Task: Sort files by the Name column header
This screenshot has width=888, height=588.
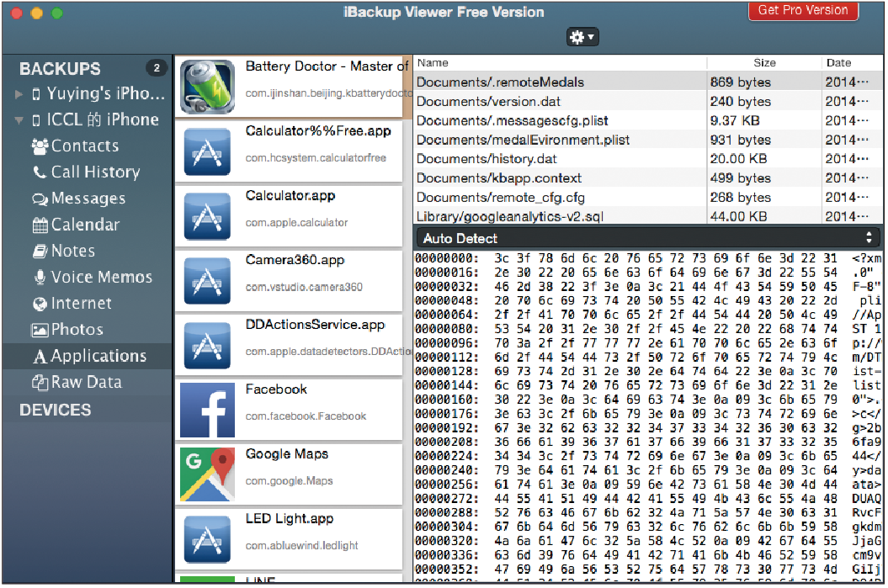Action: (x=433, y=63)
